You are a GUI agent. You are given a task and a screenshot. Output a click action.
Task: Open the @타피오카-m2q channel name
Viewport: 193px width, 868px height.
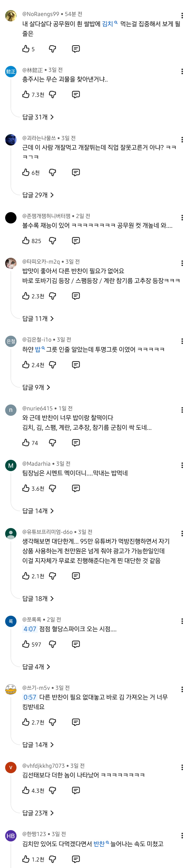tap(41, 261)
